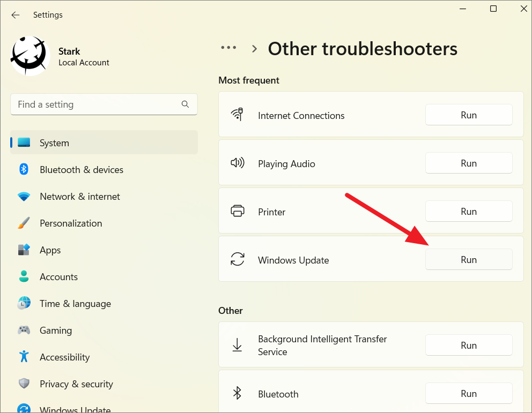This screenshot has height=413, width=532.
Task: Click the Personalization paintbrush icon
Action: 24,223
